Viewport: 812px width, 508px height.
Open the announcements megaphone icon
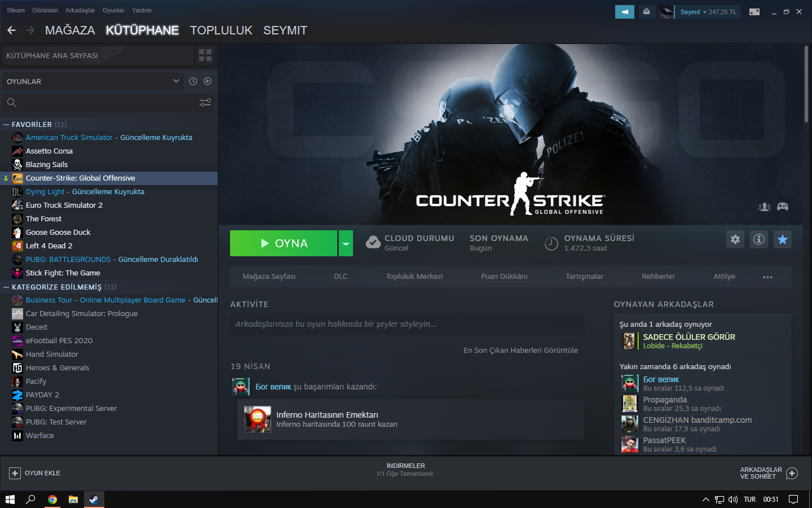pos(625,12)
